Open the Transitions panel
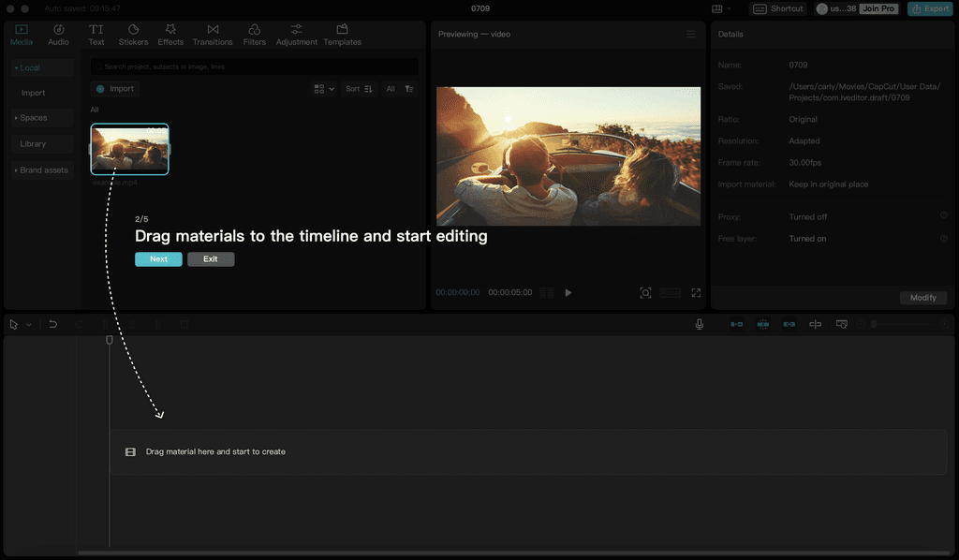Viewport: 959px width, 560px height. (212, 35)
